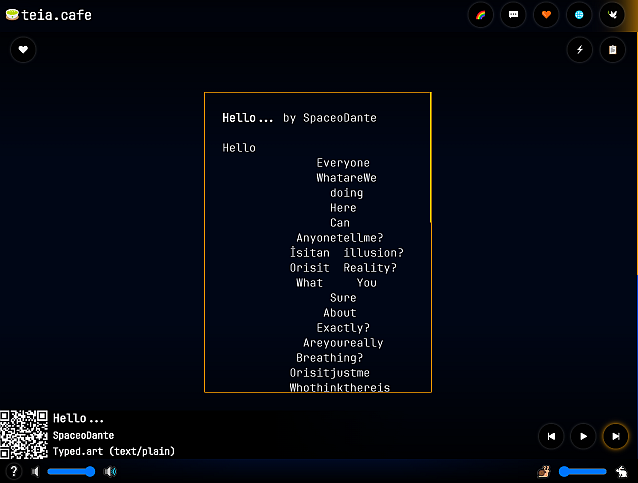Click 'by SpaceoDante' in the artwork header
The width and height of the screenshot is (638, 483).
[x=330, y=118]
